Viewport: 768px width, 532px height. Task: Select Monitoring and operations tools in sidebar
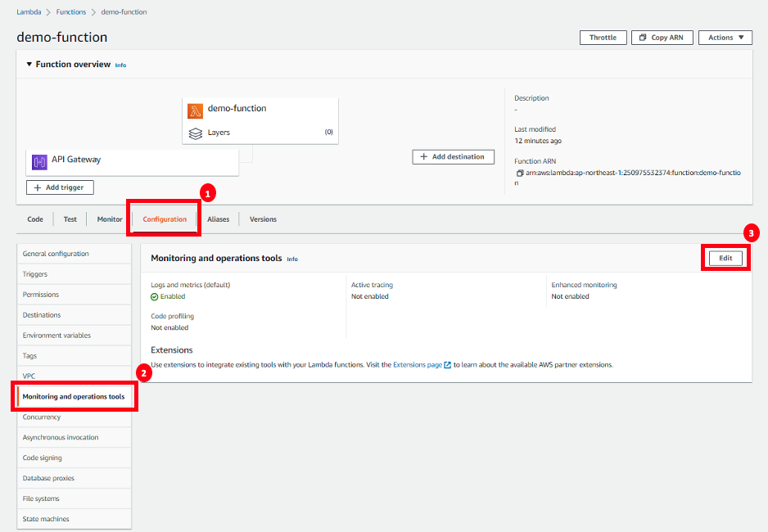(74, 397)
